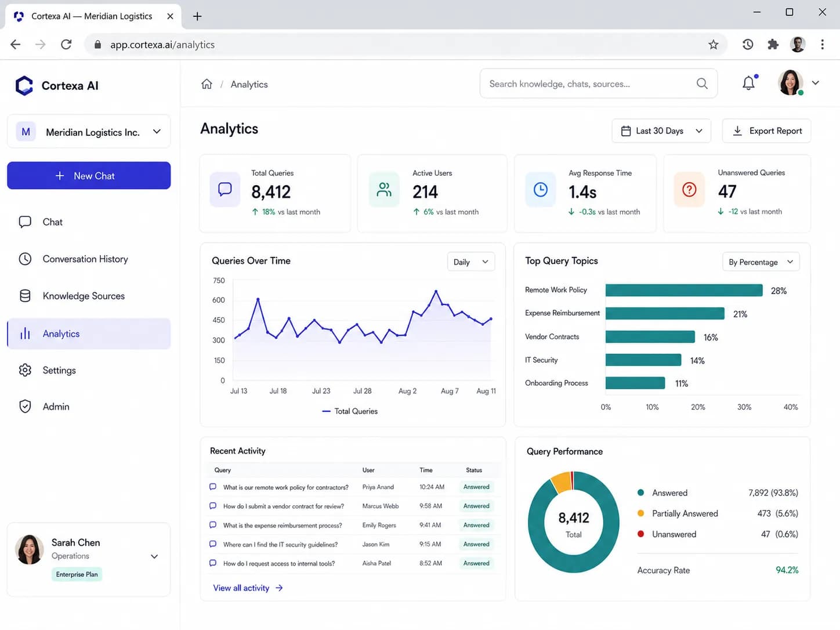The width and height of the screenshot is (840, 630).
Task: Select the Analytics sidebar item
Action: pyautogui.click(x=89, y=334)
